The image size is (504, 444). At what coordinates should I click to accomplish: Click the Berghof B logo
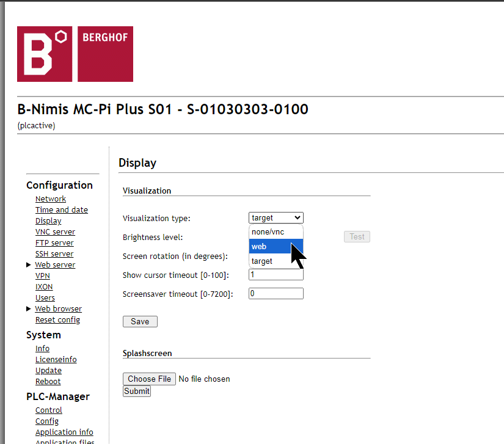point(45,54)
